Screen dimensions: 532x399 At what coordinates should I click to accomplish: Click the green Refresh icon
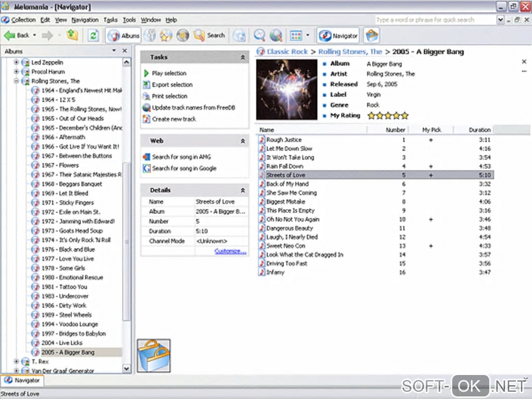coord(93,35)
